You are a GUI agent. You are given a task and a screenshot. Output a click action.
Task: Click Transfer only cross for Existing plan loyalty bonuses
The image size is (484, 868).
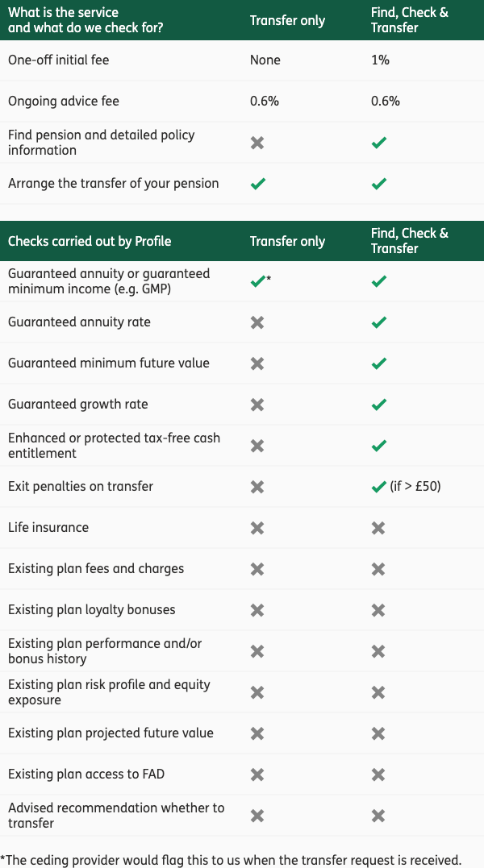click(257, 610)
